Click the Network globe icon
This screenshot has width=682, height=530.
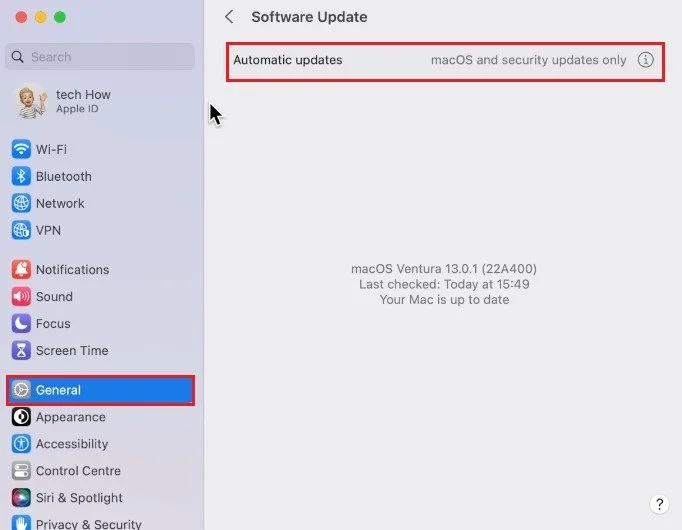[21, 203]
